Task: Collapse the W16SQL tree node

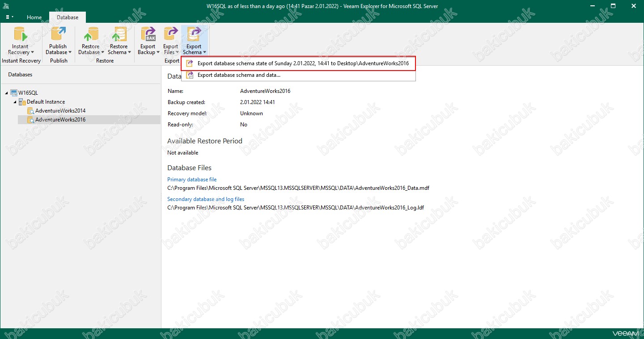Action: [7, 93]
